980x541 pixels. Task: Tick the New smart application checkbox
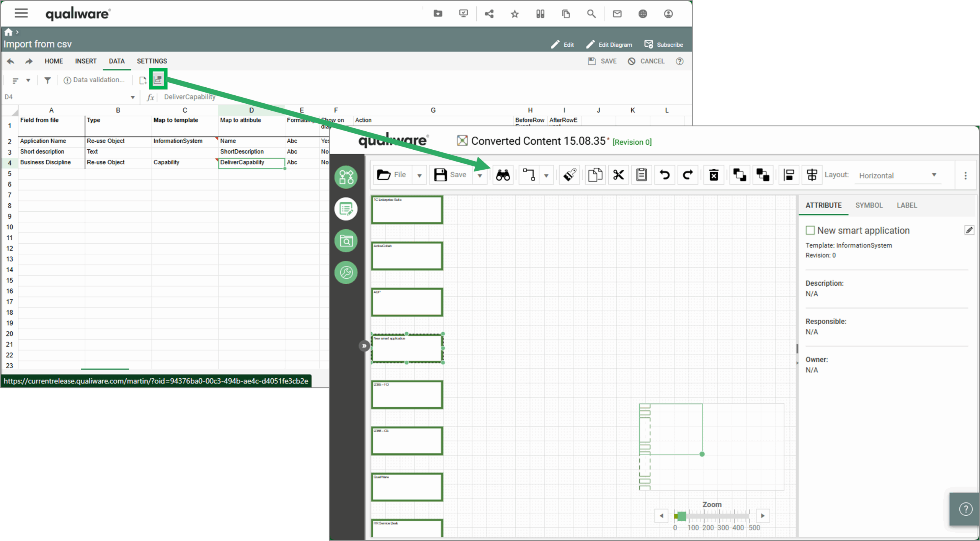(810, 230)
